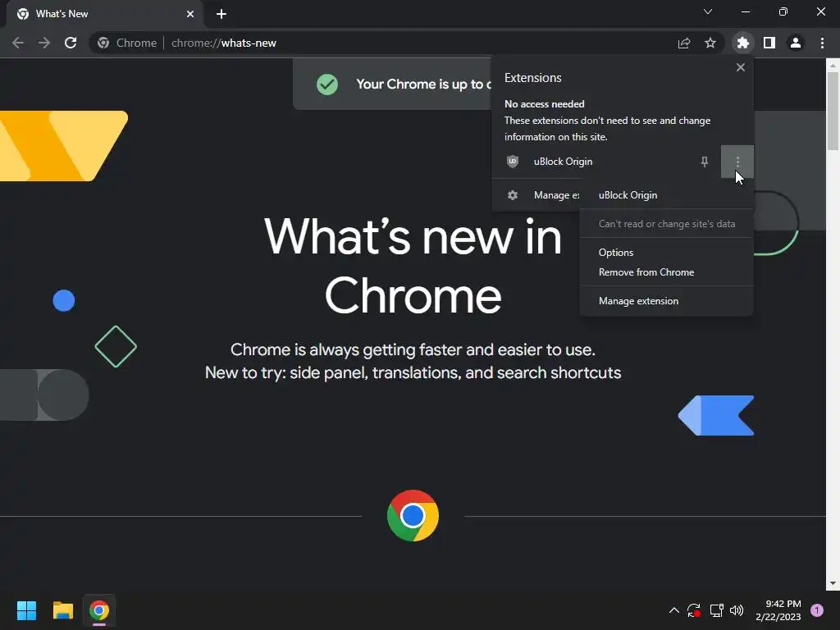
Task: Select Options in the uBlock menu
Action: click(666, 253)
